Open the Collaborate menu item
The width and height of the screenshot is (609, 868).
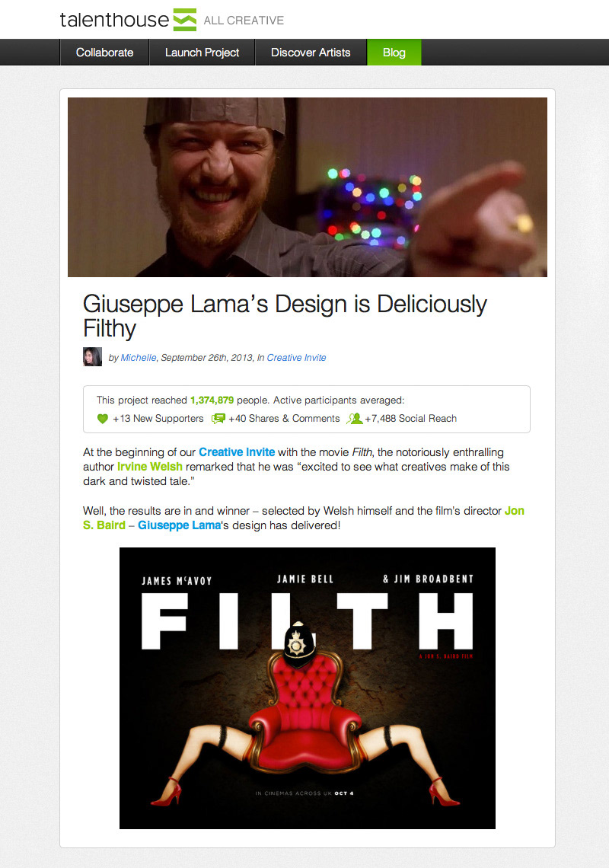click(x=104, y=53)
